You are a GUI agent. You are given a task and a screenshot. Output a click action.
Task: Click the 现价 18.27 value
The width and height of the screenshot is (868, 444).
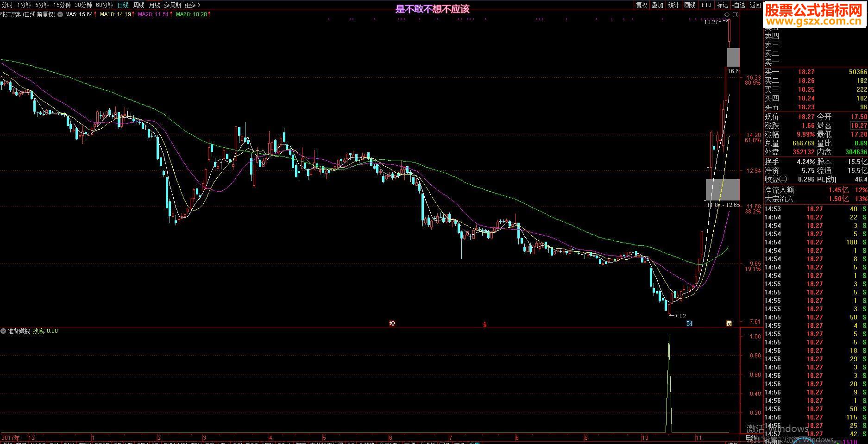pyautogui.click(x=806, y=117)
